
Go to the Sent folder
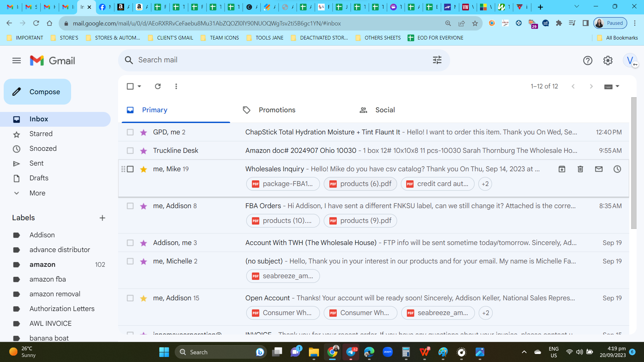tap(37, 163)
